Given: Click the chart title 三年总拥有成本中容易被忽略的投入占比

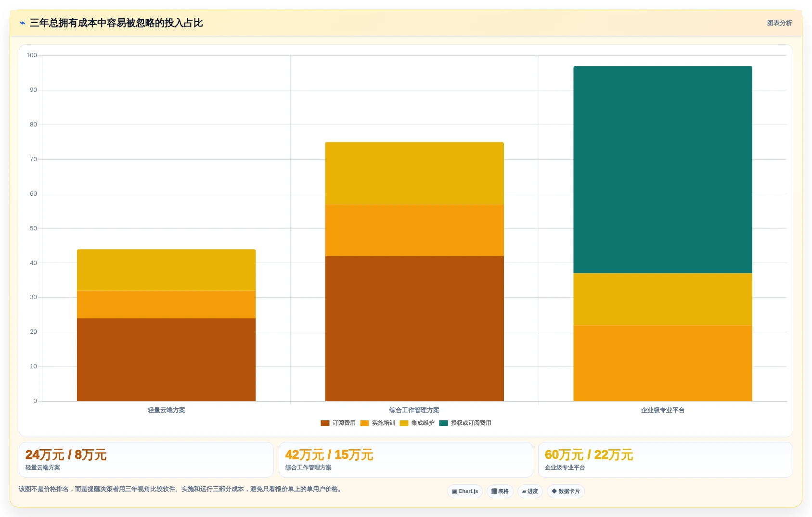Looking at the screenshot, I should tap(116, 23).
